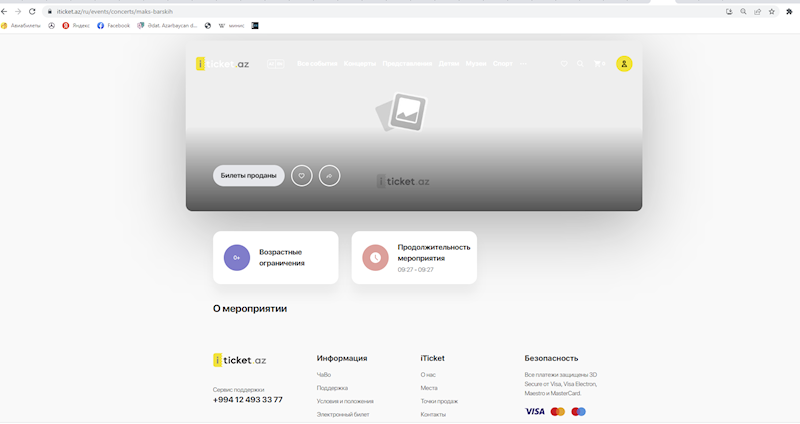This screenshot has height=424, width=800.
Task: Add event to favorites with heart button
Action: coord(302,176)
